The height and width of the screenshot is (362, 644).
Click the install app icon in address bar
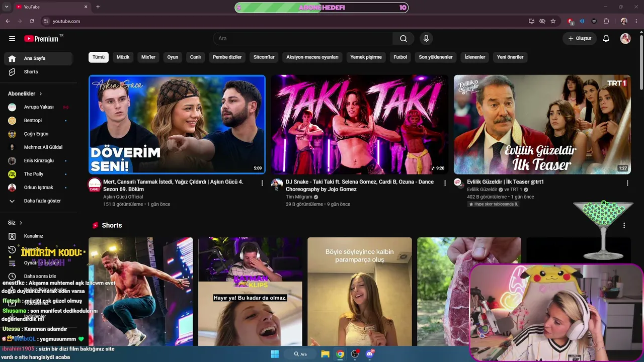click(x=531, y=21)
